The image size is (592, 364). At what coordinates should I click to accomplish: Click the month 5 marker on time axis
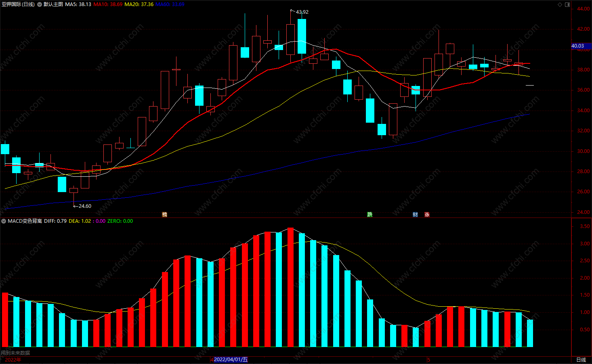coord(429,360)
